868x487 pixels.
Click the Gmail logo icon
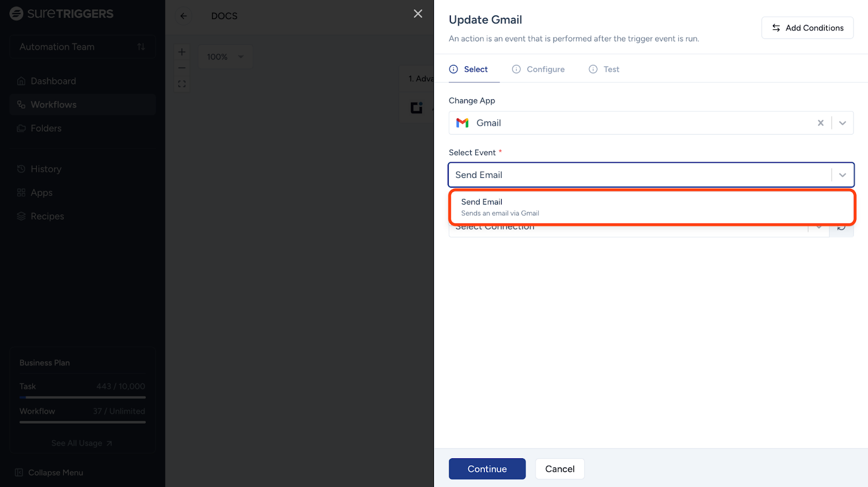[462, 123]
